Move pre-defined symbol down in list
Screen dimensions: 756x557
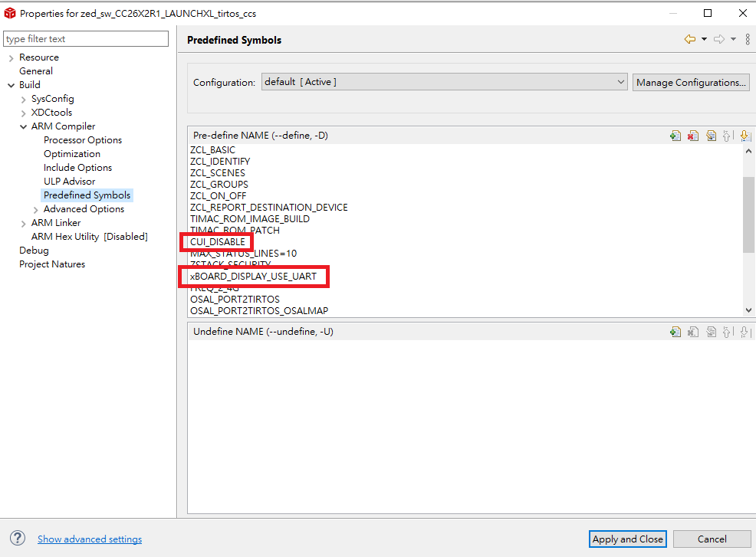(744, 136)
